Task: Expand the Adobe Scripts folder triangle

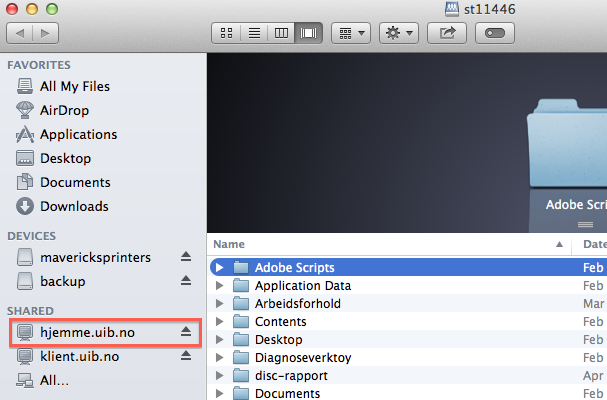Action: click(219, 268)
